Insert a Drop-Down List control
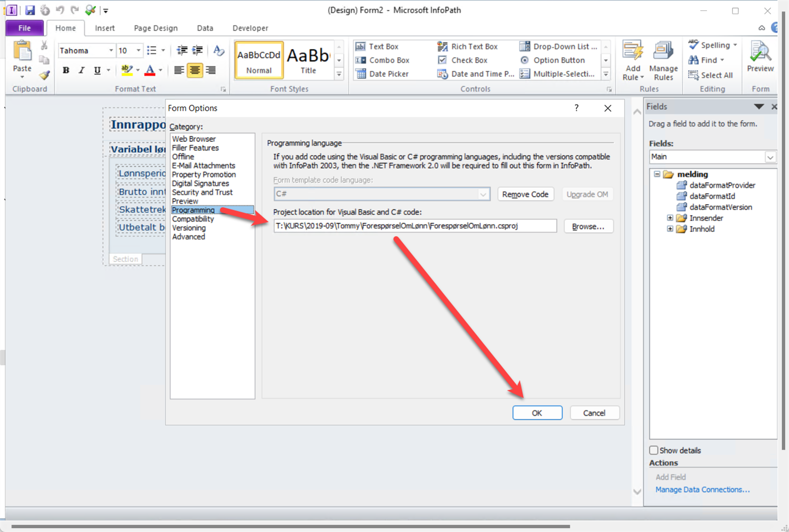 [x=559, y=47]
